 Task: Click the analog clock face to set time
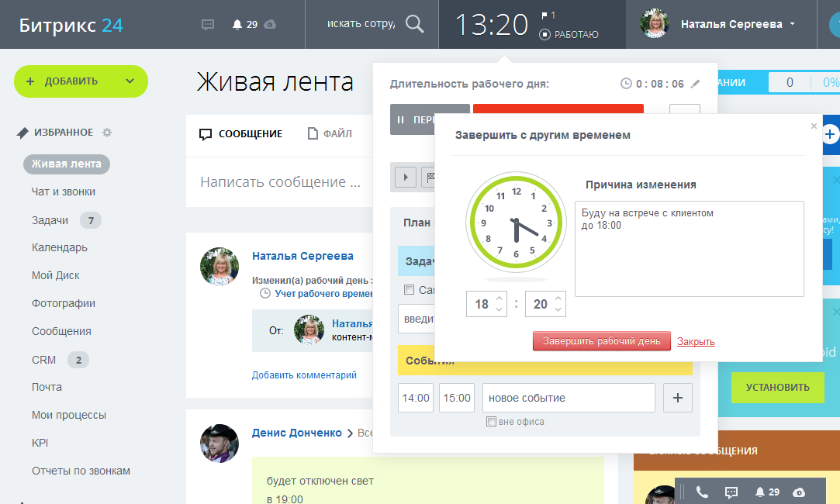pyautogui.click(x=516, y=223)
